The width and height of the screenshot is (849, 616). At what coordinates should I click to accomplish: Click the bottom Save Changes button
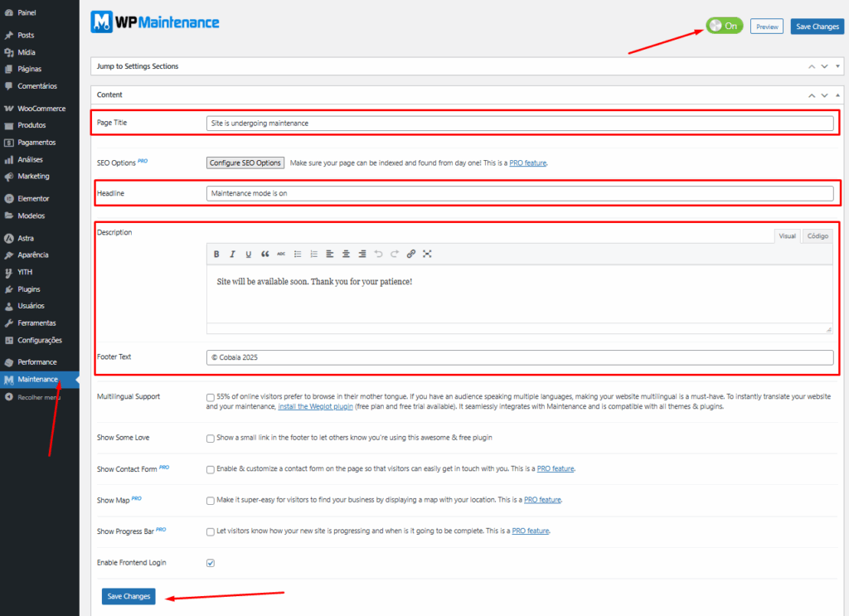click(x=128, y=596)
